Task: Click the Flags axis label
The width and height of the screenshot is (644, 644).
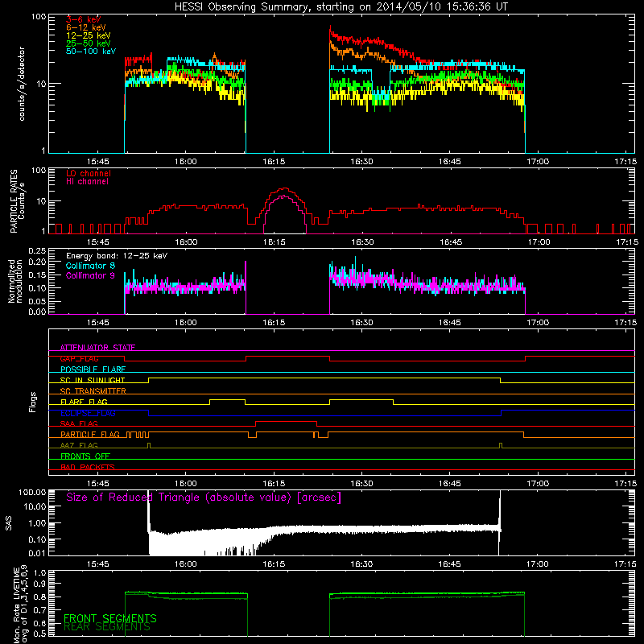Action: click(x=33, y=402)
